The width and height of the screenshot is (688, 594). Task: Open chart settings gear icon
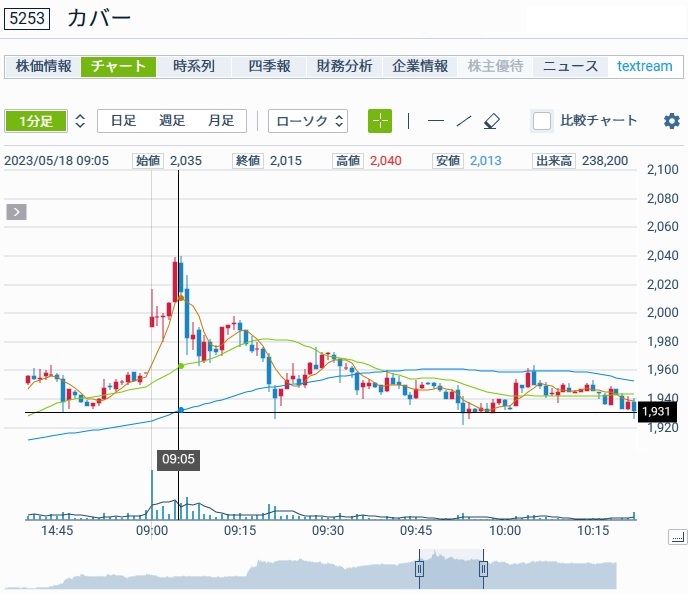point(671,121)
